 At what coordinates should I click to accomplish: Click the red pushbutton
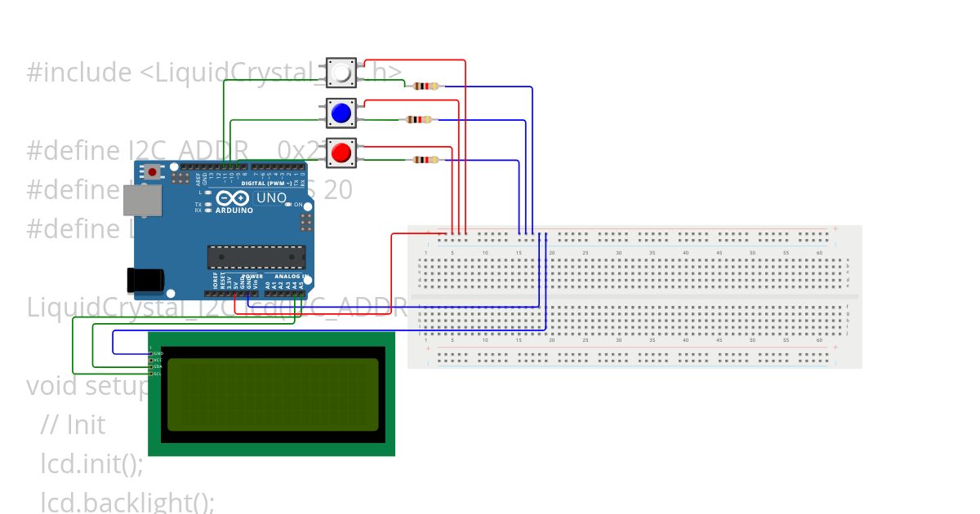pyautogui.click(x=341, y=153)
